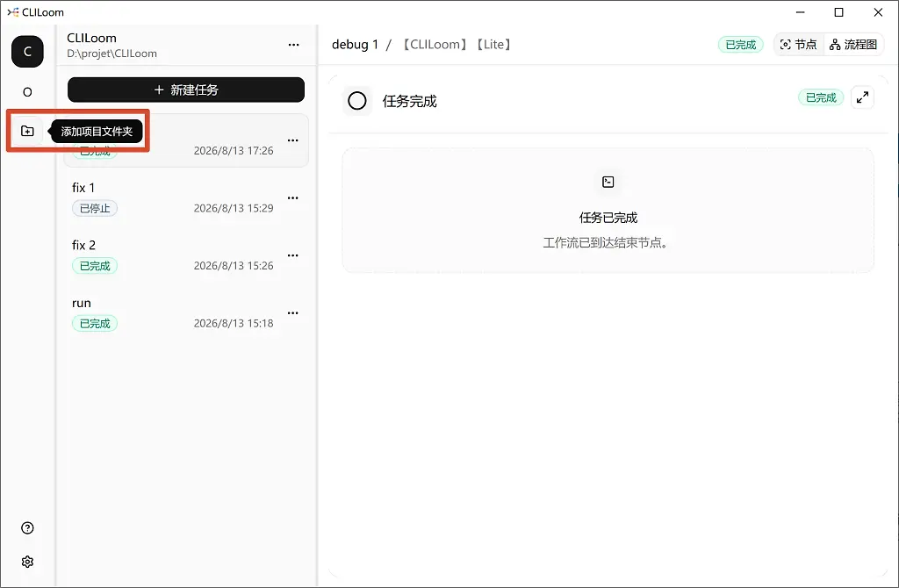Switch to the 流程图 (flowchart) view tab
This screenshot has width=899, height=588.
(853, 45)
